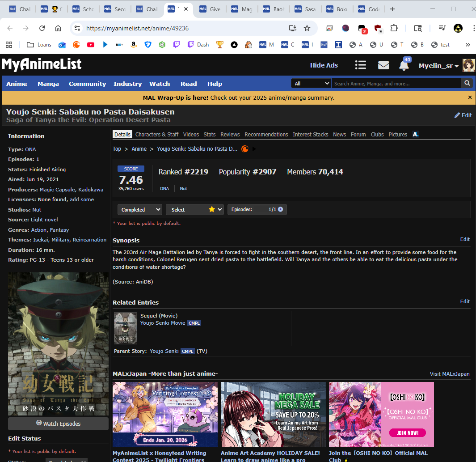Dismiss the MAL Wrap-Up banner
The width and height of the screenshot is (476, 462).
(x=470, y=97)
